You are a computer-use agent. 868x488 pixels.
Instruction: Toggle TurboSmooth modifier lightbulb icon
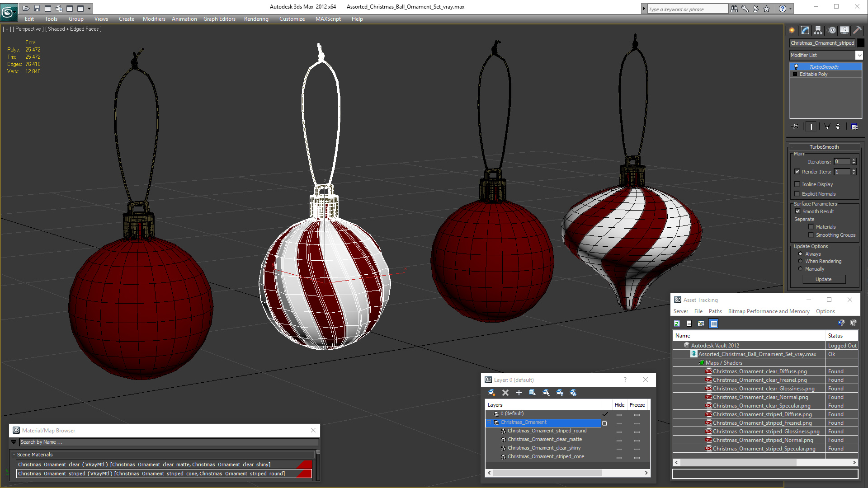pos(796,67)
